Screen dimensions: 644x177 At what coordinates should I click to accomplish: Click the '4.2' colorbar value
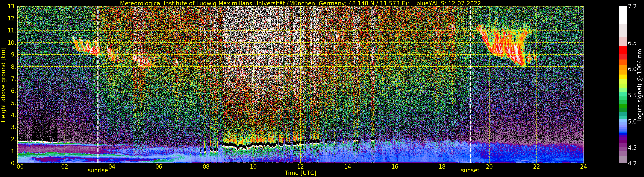(632, 163)
